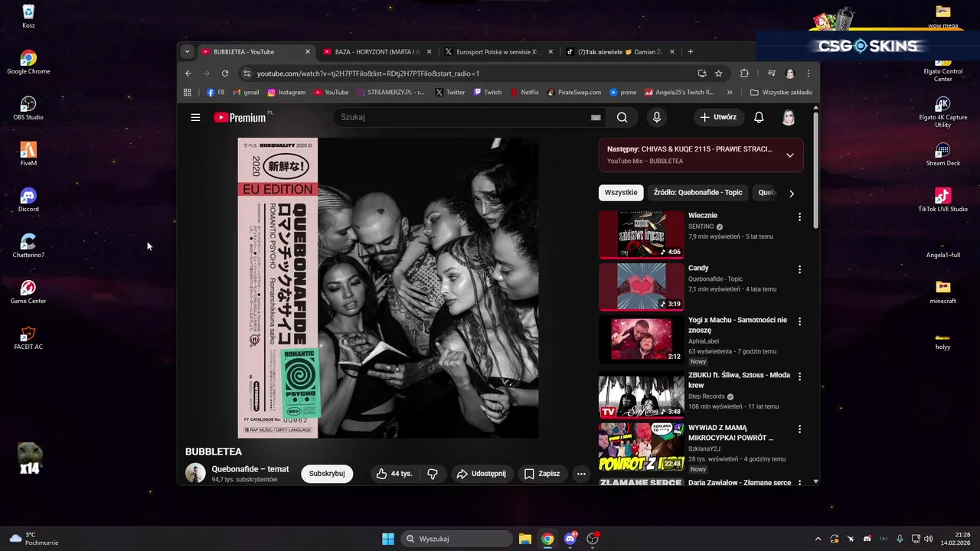980x551 pixels.
Task: Open Elgato 4K Capture Utility icon
Action: point(942,111)
